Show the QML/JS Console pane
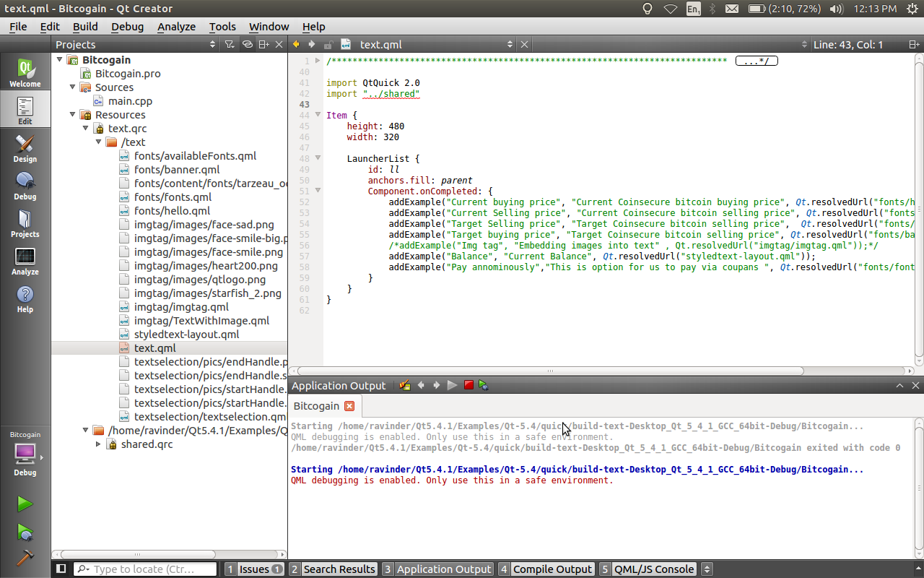This screenshot has width=924, height=578. (648, 569)
